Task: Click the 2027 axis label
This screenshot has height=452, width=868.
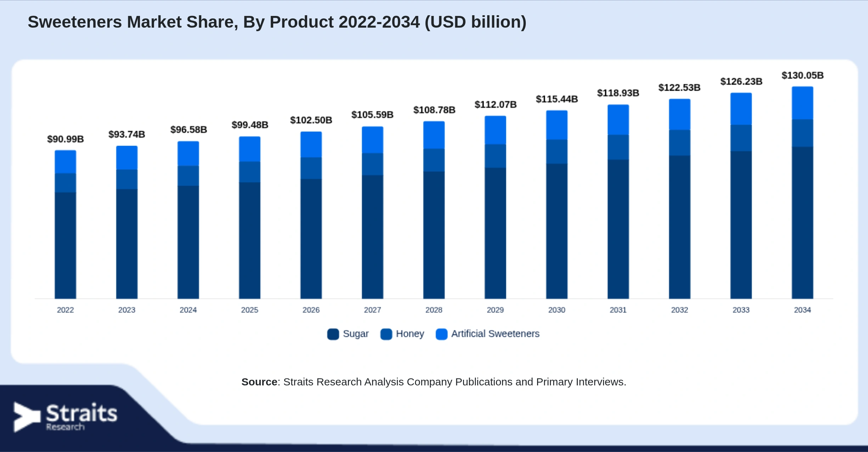Action: coord(372,310)
